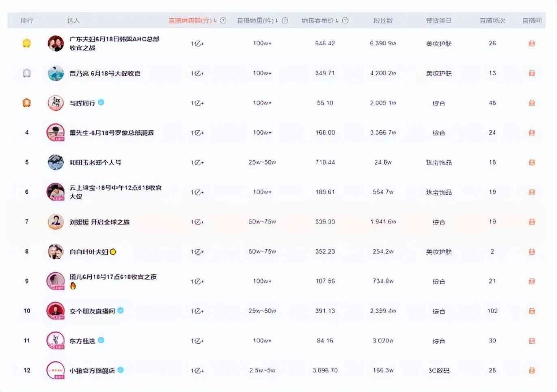Click help icon beside 直播销量(件) header
This screenshot has height=392, width=557.
pos(285,20)
